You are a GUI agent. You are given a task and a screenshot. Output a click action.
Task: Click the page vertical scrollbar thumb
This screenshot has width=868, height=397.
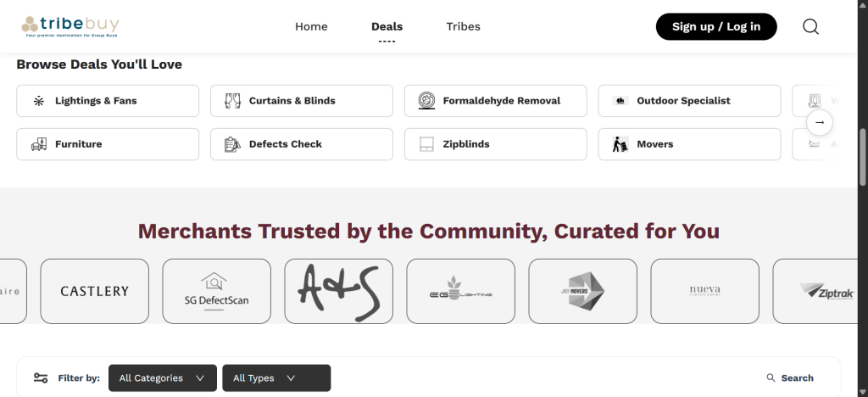pos(862,157)
